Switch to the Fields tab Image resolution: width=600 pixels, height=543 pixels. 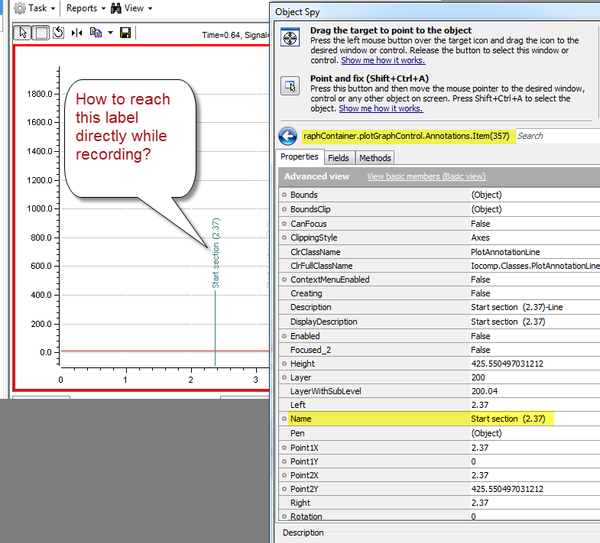(338, 158)
